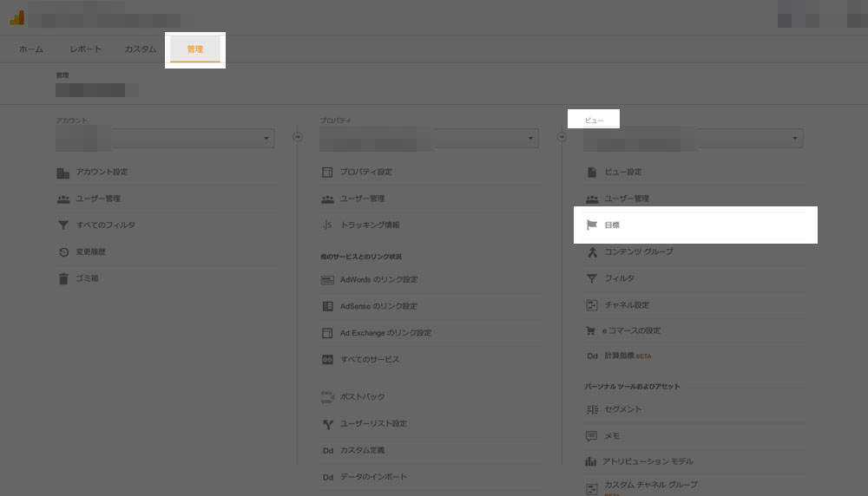Open AdWords のリンク設定
Screen dimensions: 868x496
point(378,280)
